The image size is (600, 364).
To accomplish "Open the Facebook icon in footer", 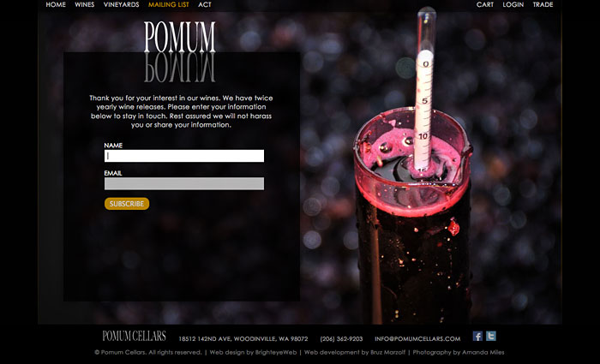I will point(477,336).
